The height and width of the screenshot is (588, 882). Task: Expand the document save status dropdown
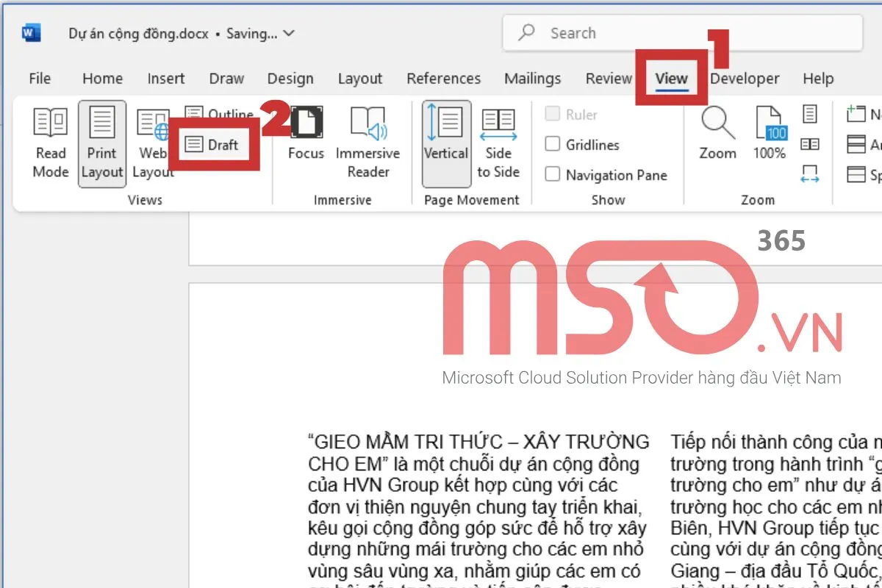point(289,33)
